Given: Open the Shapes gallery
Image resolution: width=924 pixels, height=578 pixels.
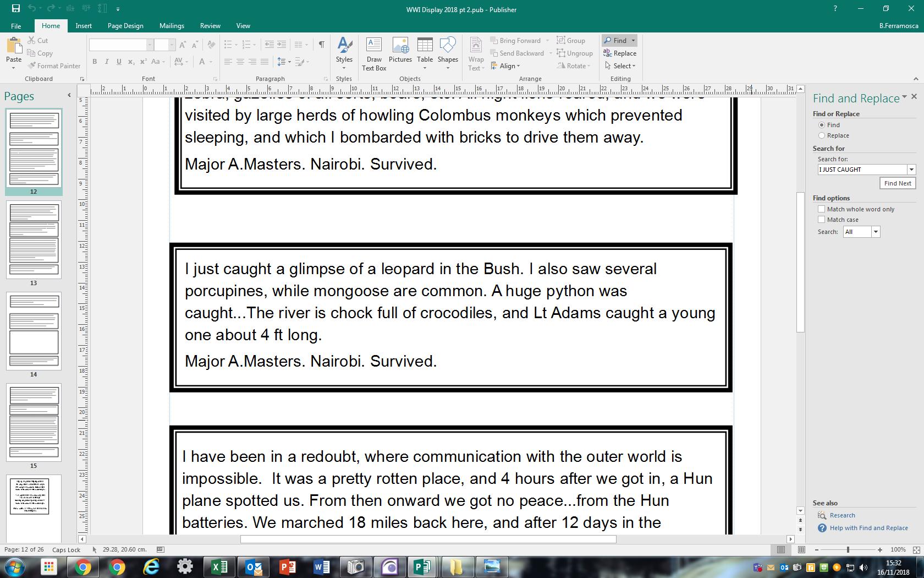Looking at the screenshot, I should click(x=448, y=54).
